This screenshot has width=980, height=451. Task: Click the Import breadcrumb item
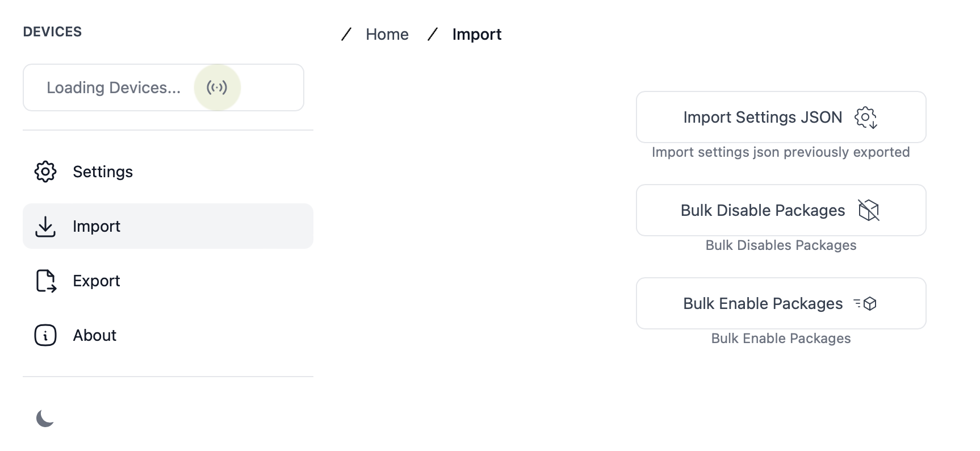[x=477, y=34]
